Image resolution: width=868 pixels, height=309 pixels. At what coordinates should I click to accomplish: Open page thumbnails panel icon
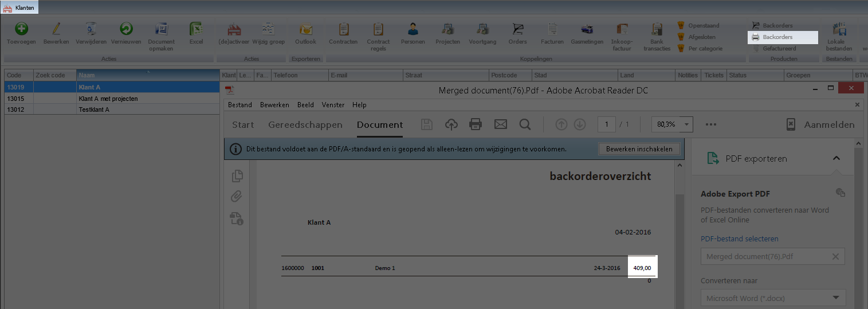pos(237,176)
